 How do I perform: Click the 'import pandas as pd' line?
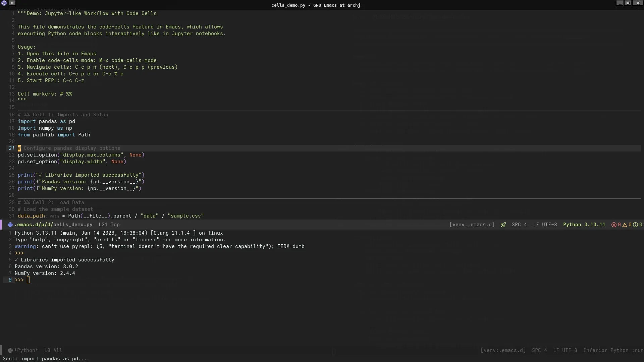pos(46,121)
